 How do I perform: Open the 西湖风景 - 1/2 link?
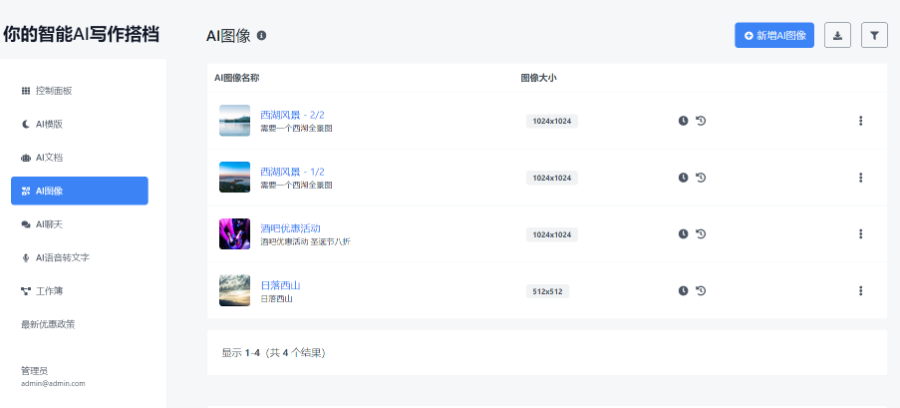[292, 172]
